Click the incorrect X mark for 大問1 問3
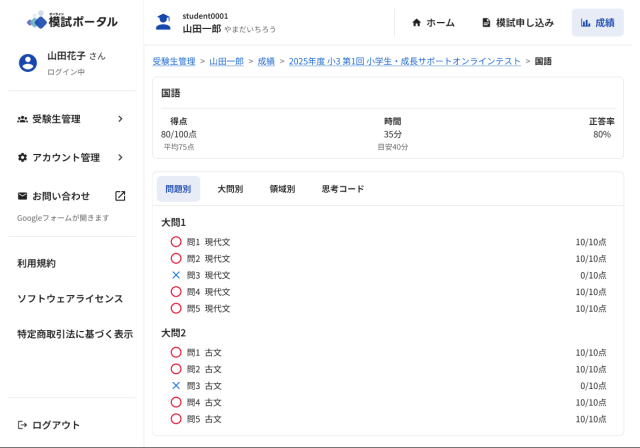640x448 pixels. (176, 275)
